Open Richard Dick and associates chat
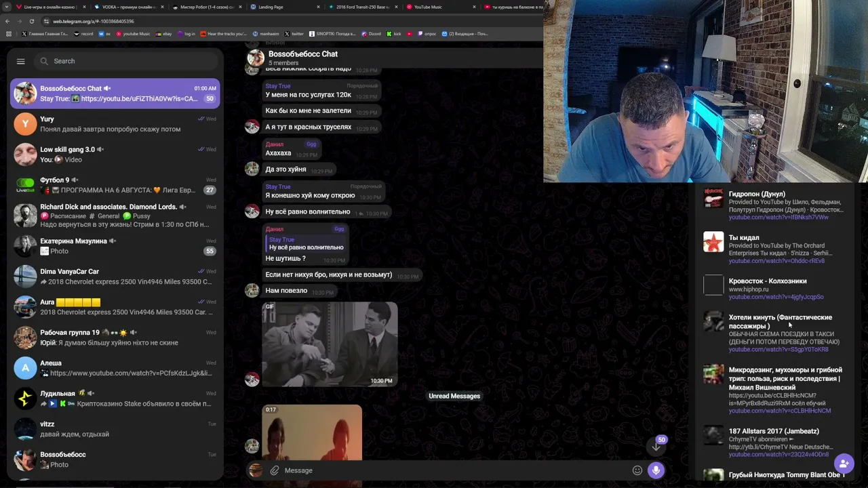The width and height of the screenshot is (868, 488). [115, 216]
